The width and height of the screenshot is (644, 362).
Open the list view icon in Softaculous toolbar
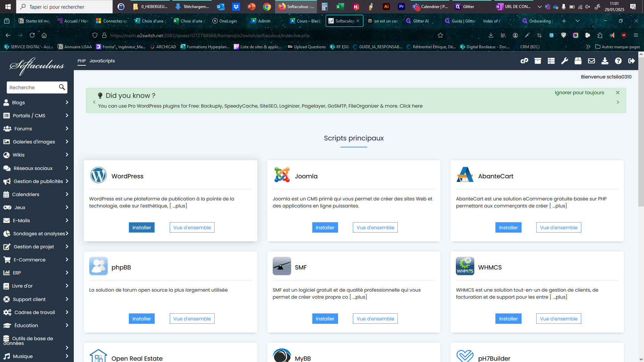pos(551,61)
